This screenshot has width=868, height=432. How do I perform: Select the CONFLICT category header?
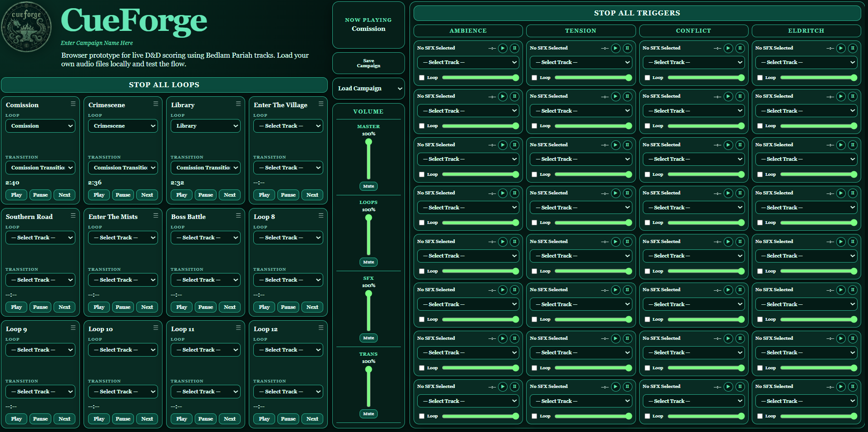coord(694,31)
